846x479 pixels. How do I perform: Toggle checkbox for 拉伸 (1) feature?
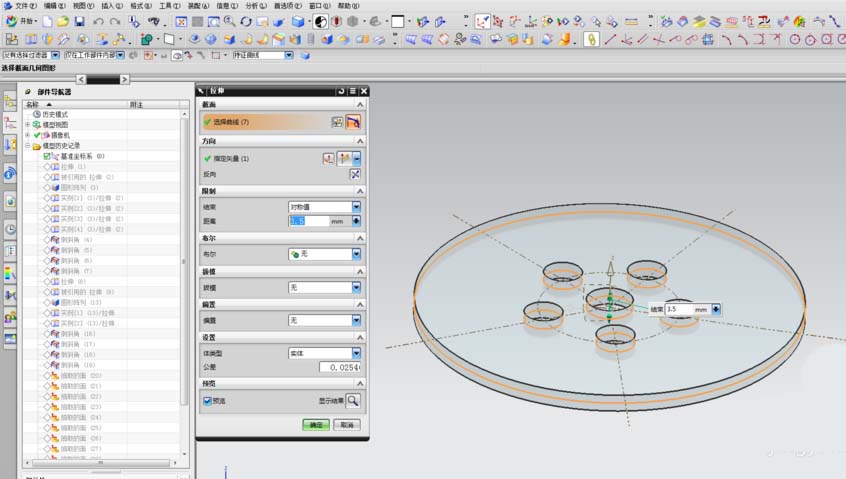click(47, 167)
